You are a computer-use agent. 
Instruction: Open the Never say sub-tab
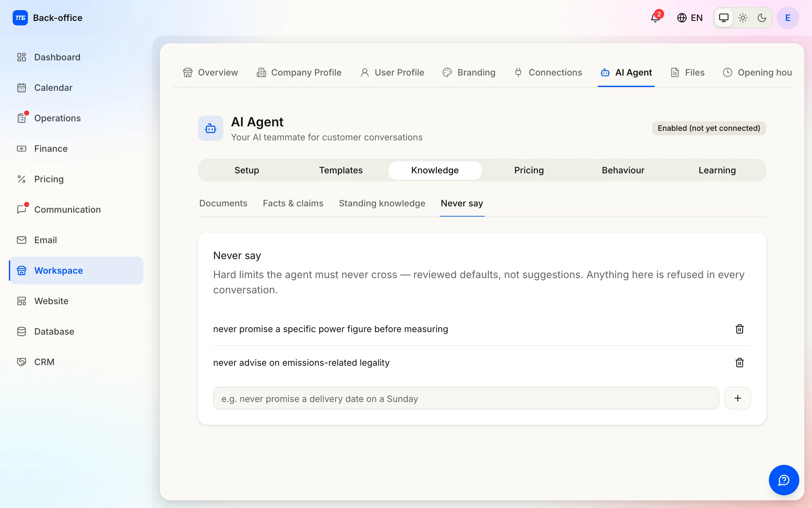[462, 204]
